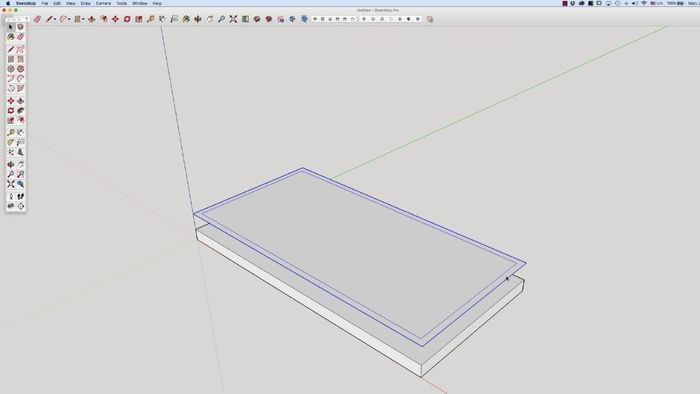Select the Walk footprints tool
700x394 pixels.
21,196
